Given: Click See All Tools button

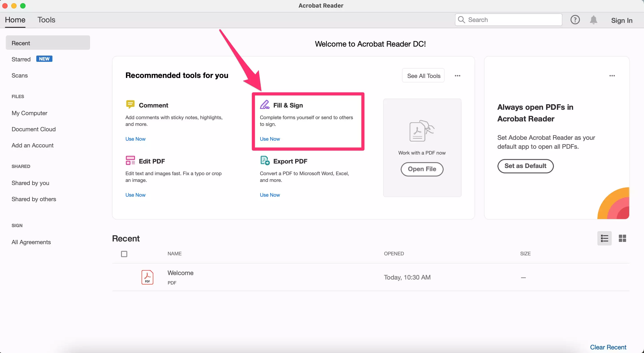Looking at the screenshot, I should coord(423,76).
